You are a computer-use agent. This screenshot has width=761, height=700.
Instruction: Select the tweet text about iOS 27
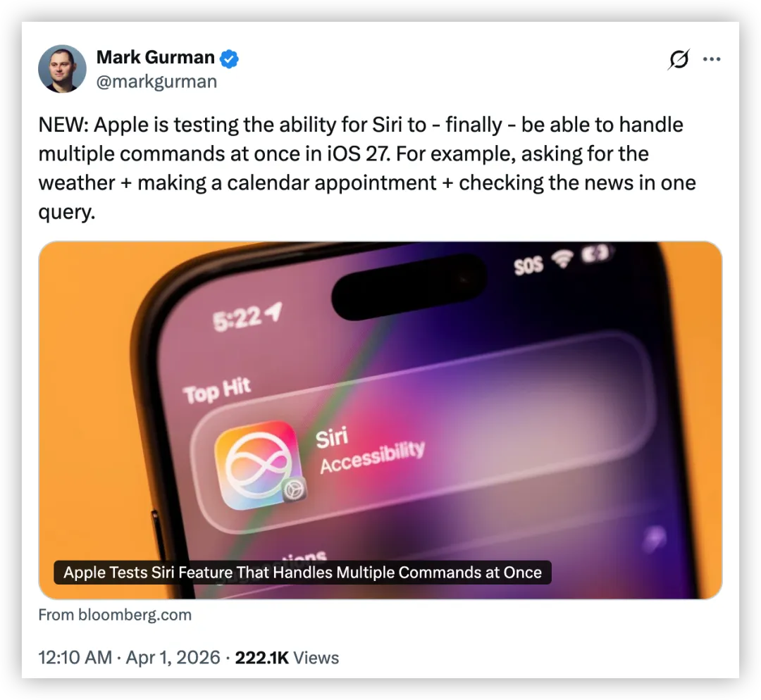tap(367, 168)
